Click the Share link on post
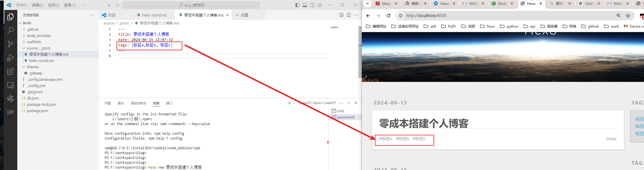644x170 pixels. (x=611, y=139)
